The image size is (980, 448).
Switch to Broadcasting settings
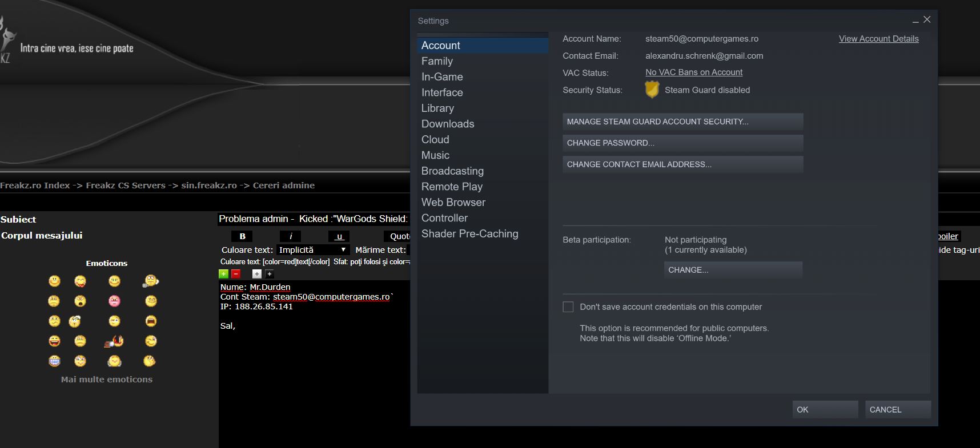(483, 171)
